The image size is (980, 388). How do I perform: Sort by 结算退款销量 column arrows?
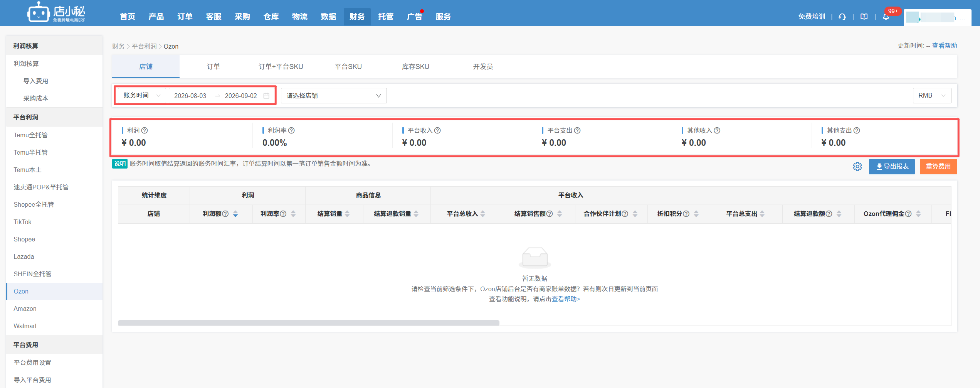(x=416, y=214)
